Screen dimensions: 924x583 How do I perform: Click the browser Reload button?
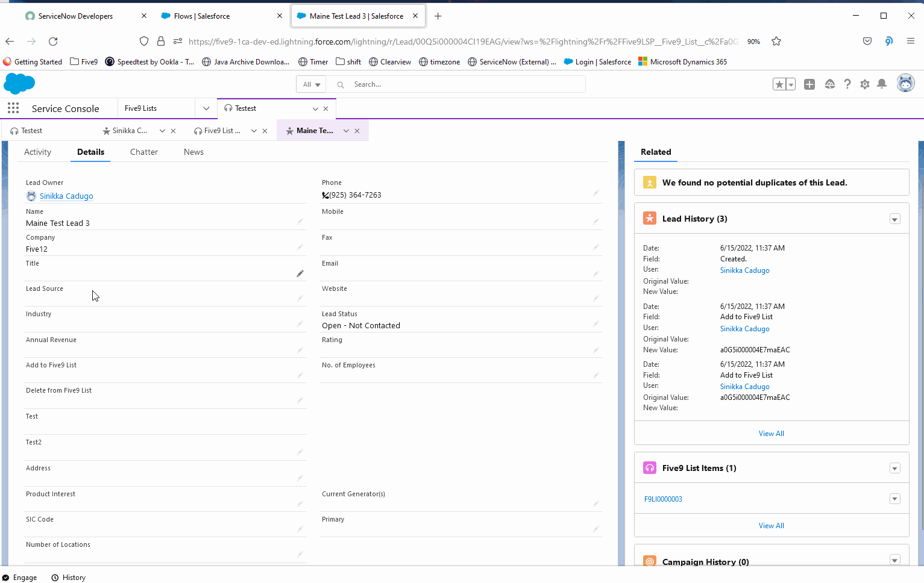click(53, 42)
